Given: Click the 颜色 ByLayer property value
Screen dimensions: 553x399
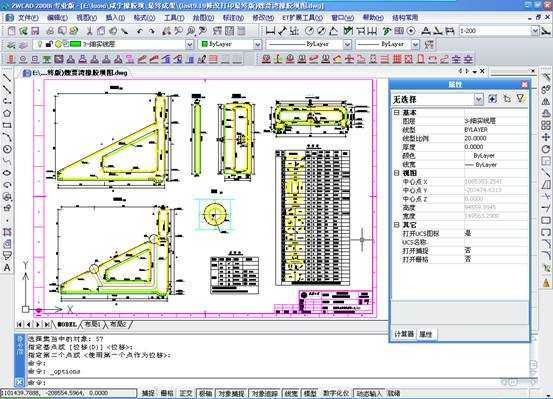Looking at the screenshot, I should (484, 156).
